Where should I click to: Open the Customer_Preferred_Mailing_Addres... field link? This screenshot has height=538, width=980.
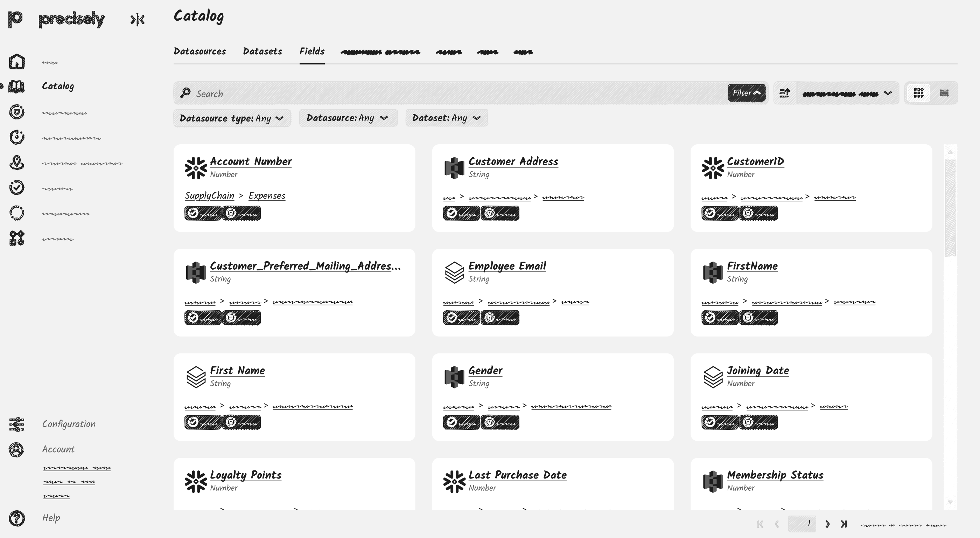[305, 266]
